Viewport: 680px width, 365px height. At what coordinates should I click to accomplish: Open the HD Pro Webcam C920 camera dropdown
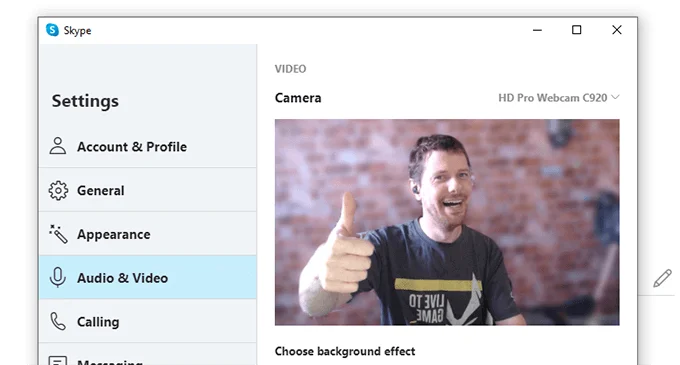tap(559, 98)
